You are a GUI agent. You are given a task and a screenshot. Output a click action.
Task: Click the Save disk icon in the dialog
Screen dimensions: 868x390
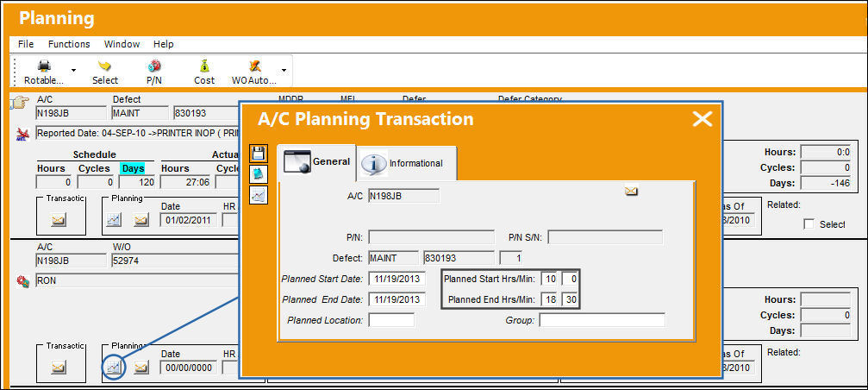pyautogui.click(x=259, y=154)
